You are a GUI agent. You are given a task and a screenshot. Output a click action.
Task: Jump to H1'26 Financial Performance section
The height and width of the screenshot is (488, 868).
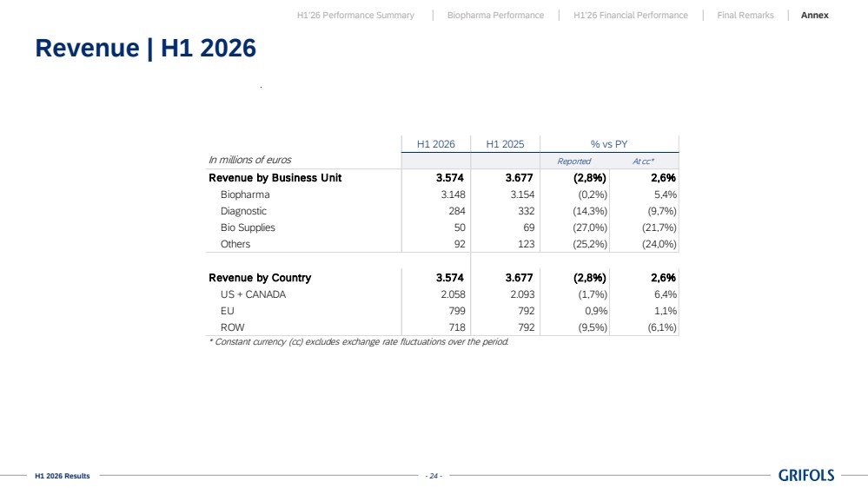(631, 16)
